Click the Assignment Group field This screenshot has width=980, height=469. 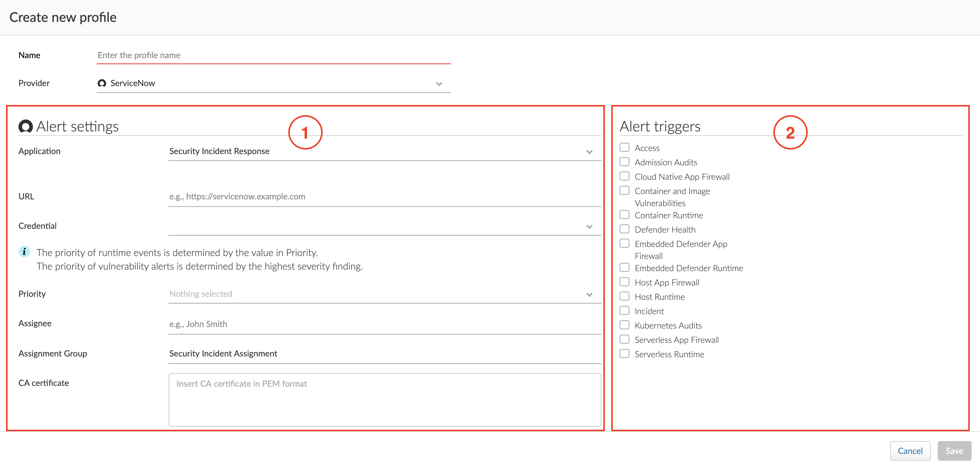(x=385, y=354)
